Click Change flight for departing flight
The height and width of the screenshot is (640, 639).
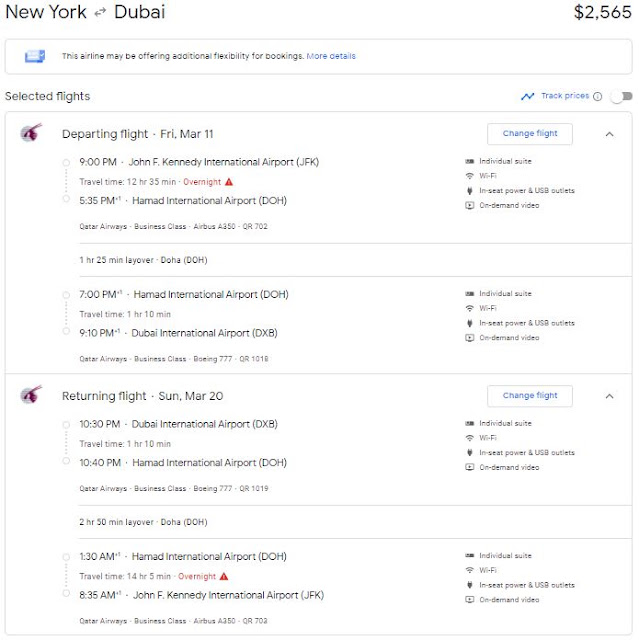coord(530,133)
